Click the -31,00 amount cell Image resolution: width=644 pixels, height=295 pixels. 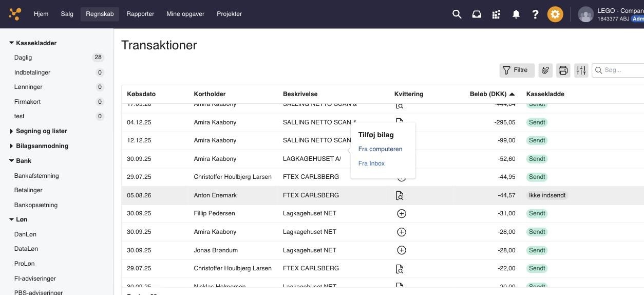506,213
